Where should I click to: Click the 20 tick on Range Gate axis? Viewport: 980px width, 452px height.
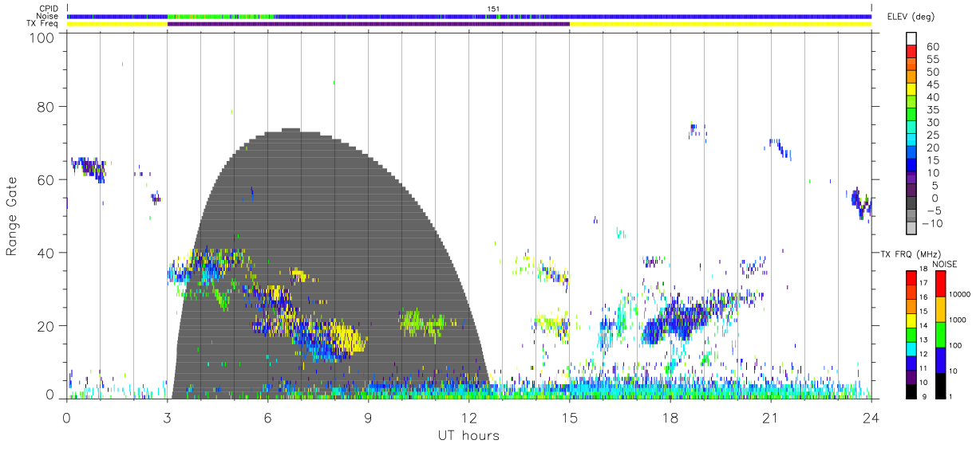pyautogui.click(x=47, y=326)
